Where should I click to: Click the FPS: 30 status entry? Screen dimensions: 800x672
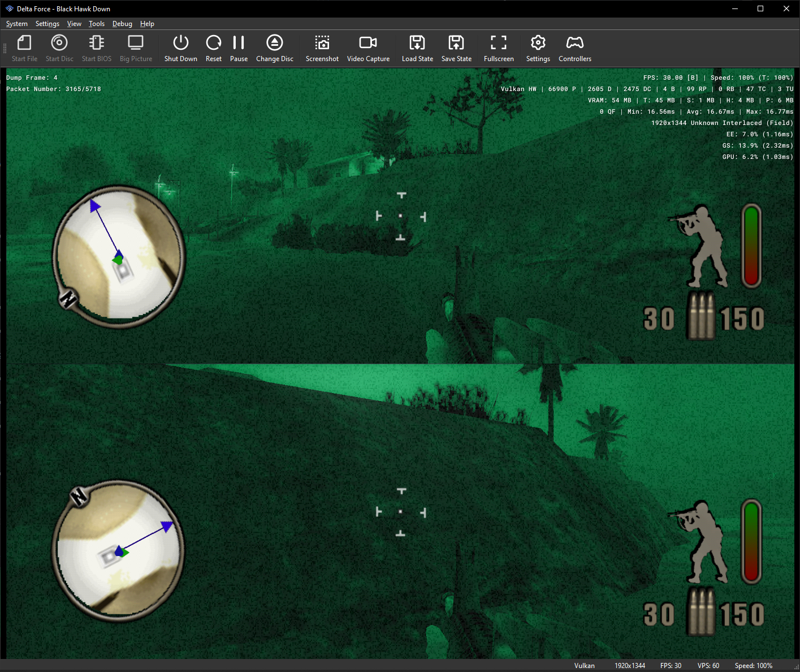[x=671, y=666]
